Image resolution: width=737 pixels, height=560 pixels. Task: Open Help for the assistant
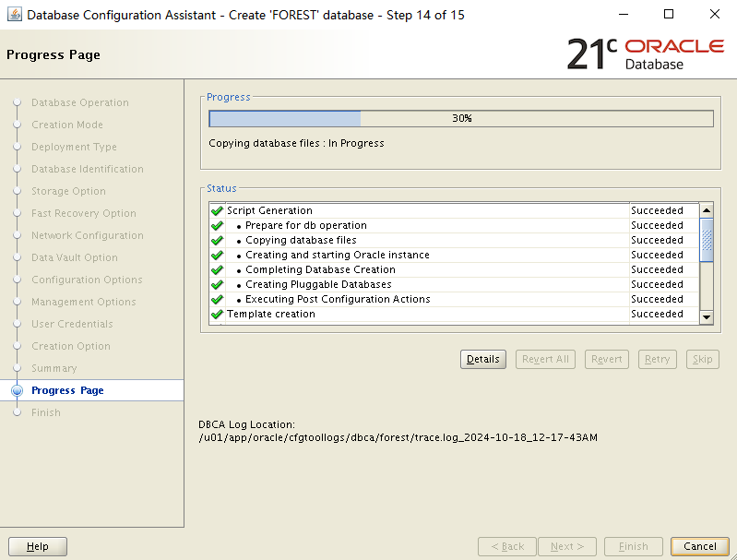pos(37,546)
